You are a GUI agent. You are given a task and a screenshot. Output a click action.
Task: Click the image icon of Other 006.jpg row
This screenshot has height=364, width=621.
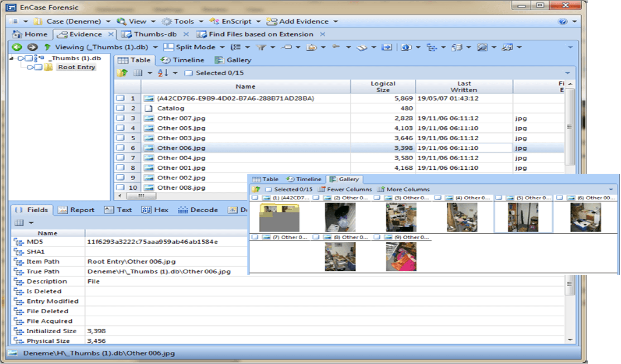coord(149,148)
